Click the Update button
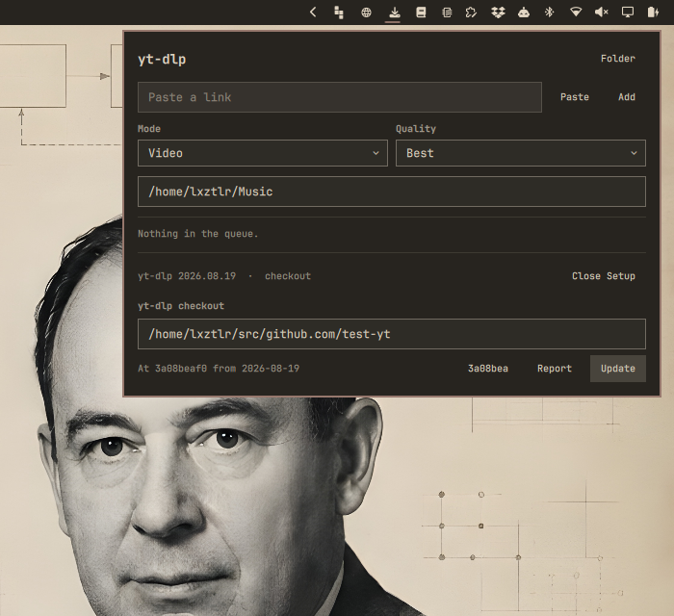Screen dimensions: 674x616 point(618,369)
